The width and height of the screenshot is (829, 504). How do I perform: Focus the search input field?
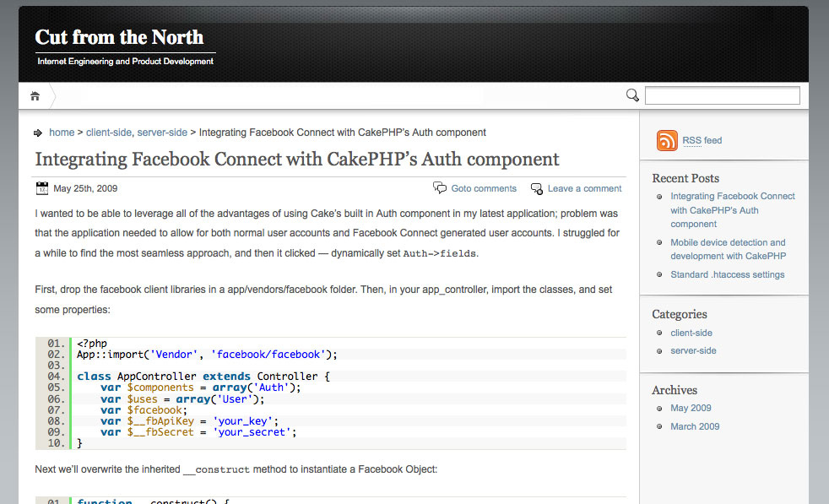click(x=722, y=95)
